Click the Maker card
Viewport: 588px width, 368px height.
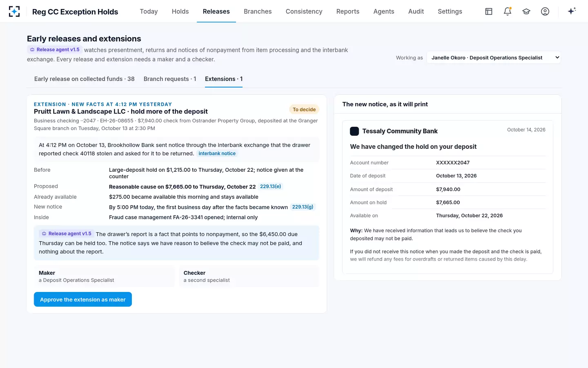104,276
